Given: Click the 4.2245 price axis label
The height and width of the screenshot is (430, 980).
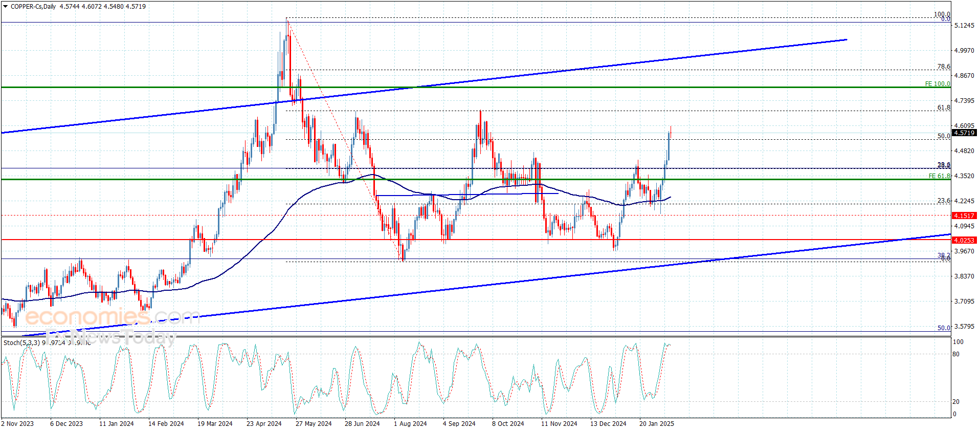Looking at the screenshot, I should pyautogui.click(x=964, y=201).
